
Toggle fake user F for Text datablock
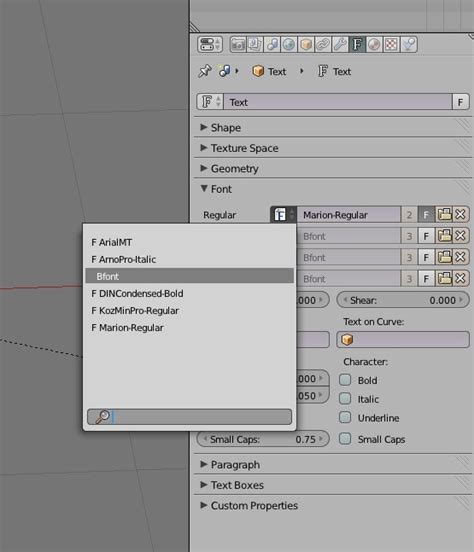point(460,102)
